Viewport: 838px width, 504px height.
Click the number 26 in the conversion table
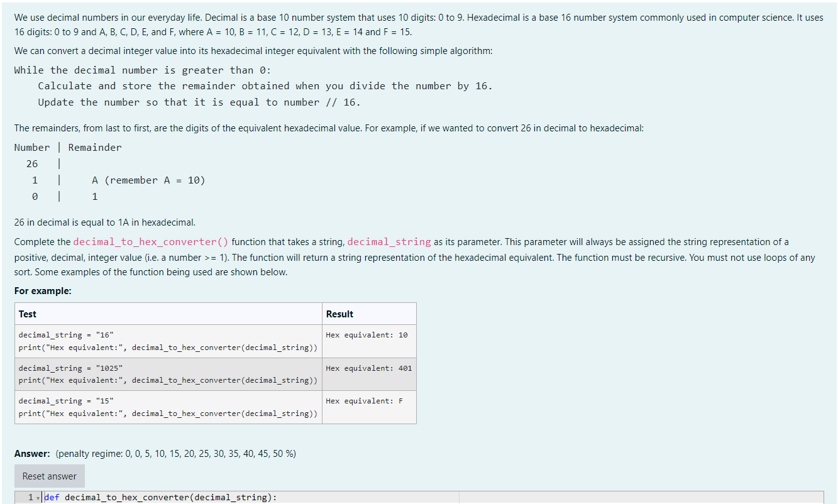pyautogui.click(x=32, y=164)
